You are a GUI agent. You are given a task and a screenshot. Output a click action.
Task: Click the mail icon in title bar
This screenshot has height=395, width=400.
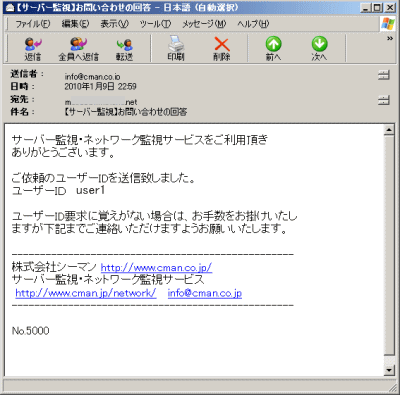(x=10, y=7)
